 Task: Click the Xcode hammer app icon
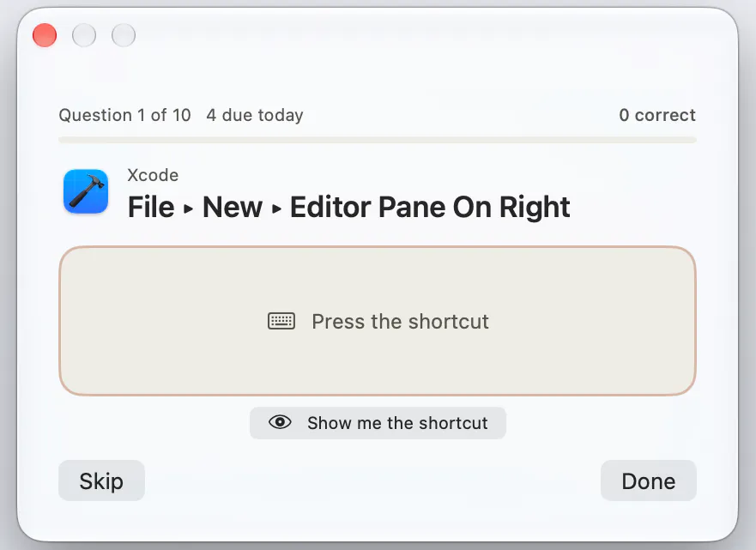coord(86,191)
